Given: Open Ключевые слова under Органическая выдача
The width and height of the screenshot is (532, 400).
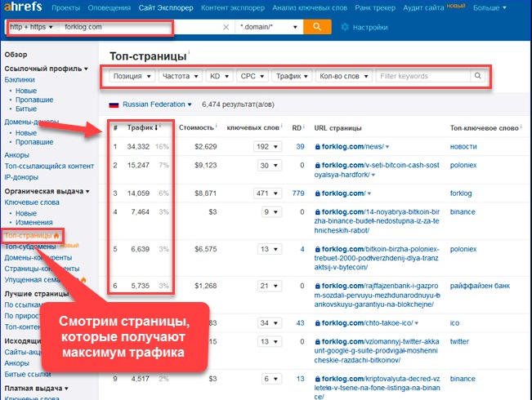Looking at the screenshot, I should point(32,202).
